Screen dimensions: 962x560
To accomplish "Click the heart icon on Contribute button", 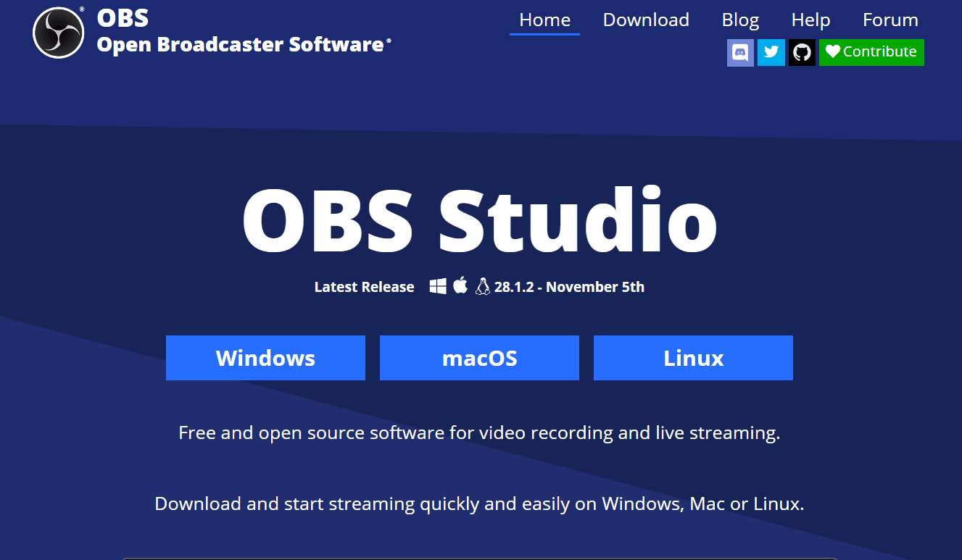I will 832,51.
